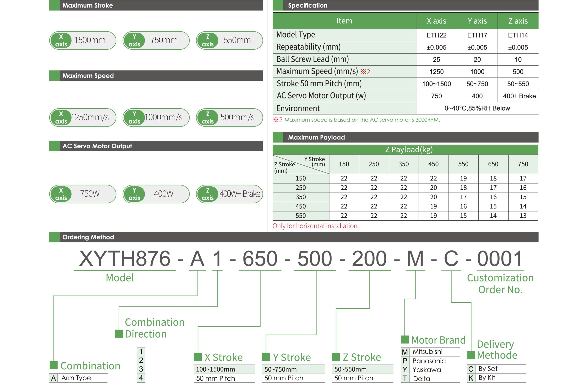Click the Z axis 500mm/s speed badge

[x=230, y=118]
